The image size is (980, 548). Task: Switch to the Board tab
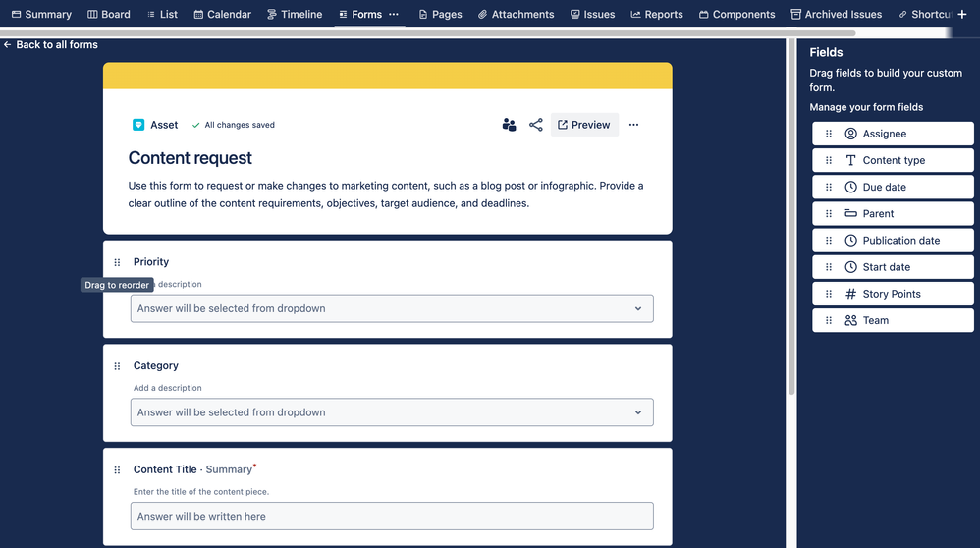109,14
